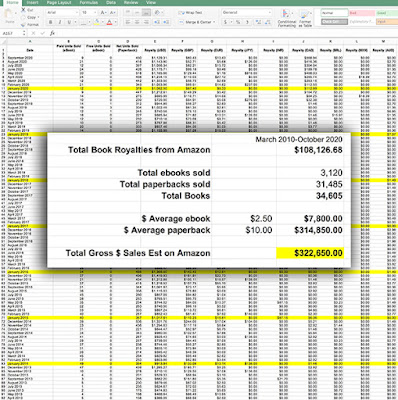Image resolution: width=398 pixels, height=400 pixels.
Task: Copy the selection using Copy icon
Action: tap(23, 17)
